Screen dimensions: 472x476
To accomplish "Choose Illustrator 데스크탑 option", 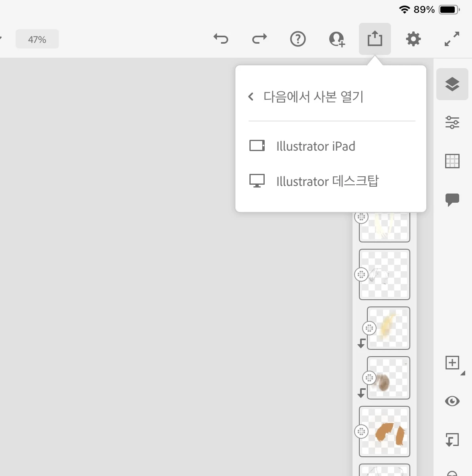I will pyautogui.click(x=331, y=181).
